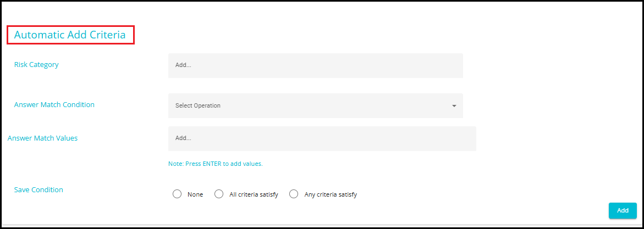Click the Risk Category label
This screenshot has width=644, height=229.
(36, 64)
